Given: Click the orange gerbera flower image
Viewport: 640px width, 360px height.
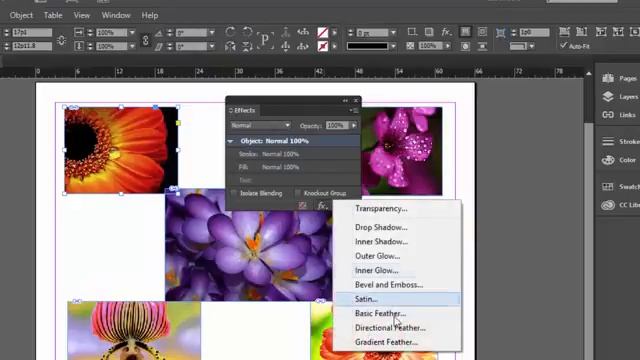Looking at the screenshot, I should [x=121, y=150].
